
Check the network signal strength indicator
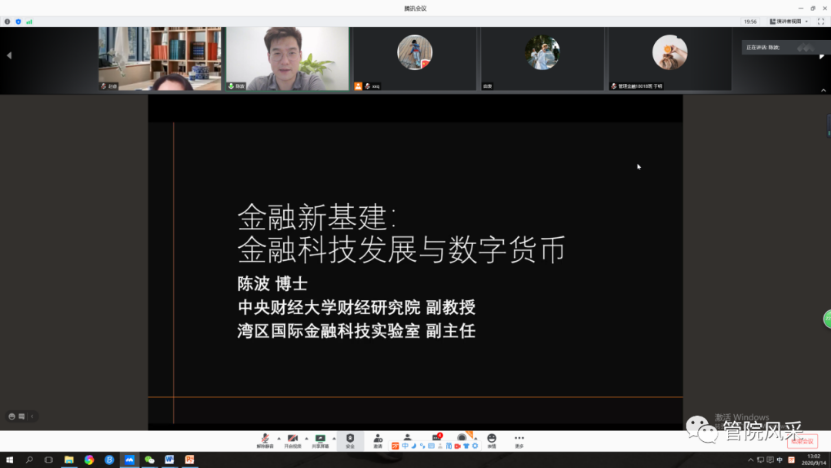pos(29,21)
